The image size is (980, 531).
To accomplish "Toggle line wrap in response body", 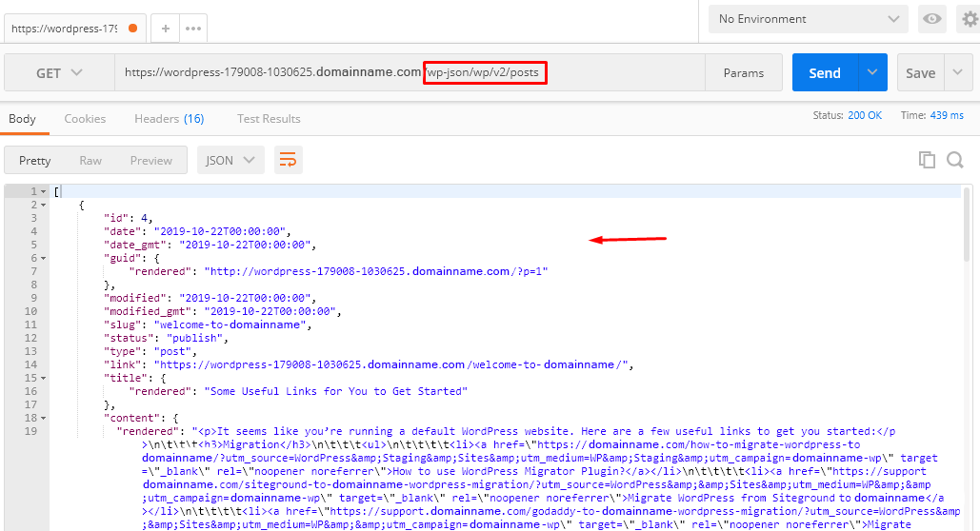I will point(289,160).
